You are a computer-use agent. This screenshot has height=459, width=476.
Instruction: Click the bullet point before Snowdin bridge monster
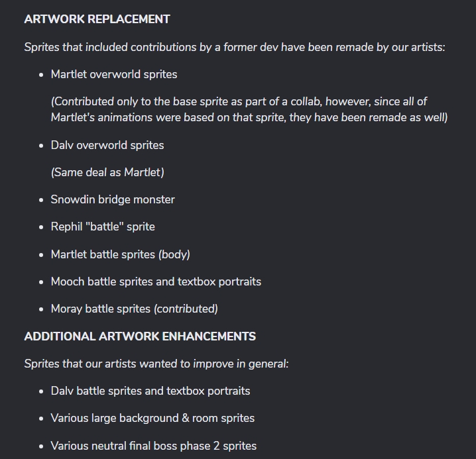(41, 200)
